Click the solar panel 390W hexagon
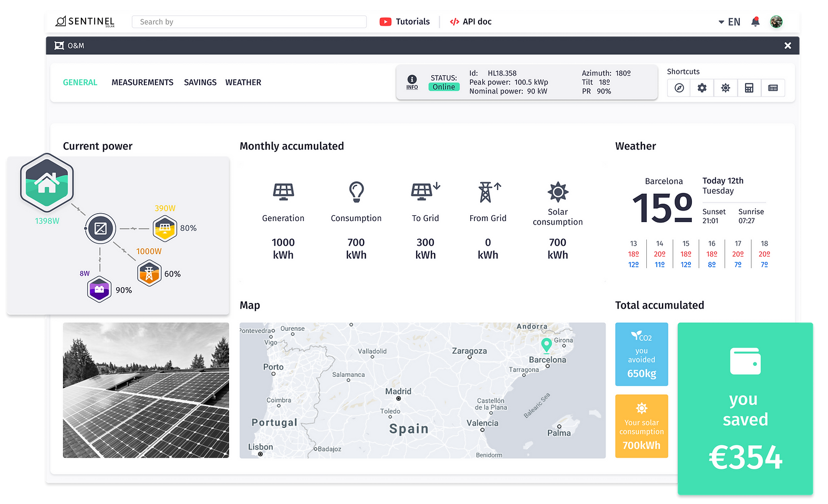 (x=164, y=228)
